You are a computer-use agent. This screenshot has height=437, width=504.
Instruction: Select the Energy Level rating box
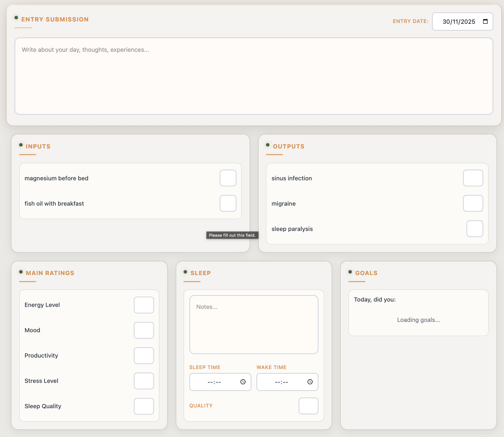pos(144,305)
